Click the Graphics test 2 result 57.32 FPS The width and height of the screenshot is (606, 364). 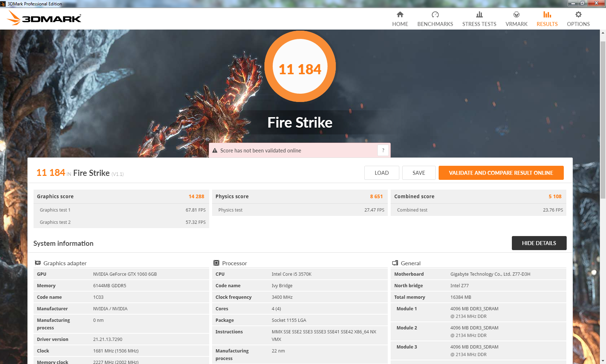[196, 222]
